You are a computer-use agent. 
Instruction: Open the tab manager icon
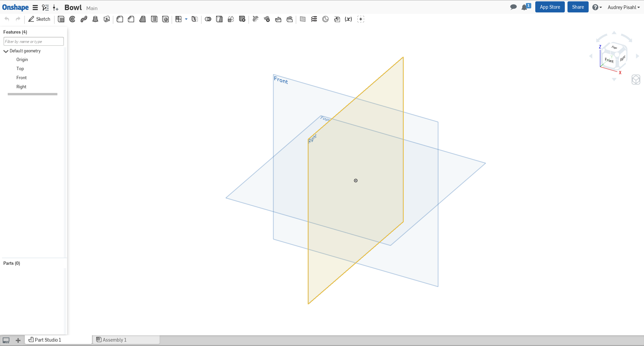pos(6,340)
